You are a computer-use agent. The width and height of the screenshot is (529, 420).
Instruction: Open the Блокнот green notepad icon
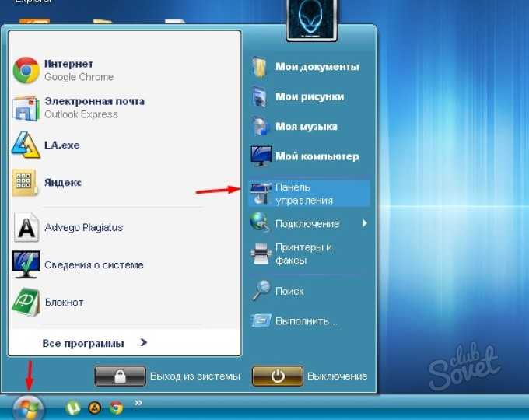click(x=26, y=303)
